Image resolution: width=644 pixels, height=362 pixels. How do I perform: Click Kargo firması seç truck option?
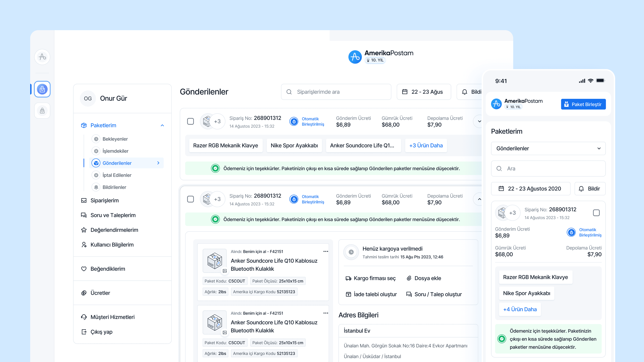pos(370,278)
